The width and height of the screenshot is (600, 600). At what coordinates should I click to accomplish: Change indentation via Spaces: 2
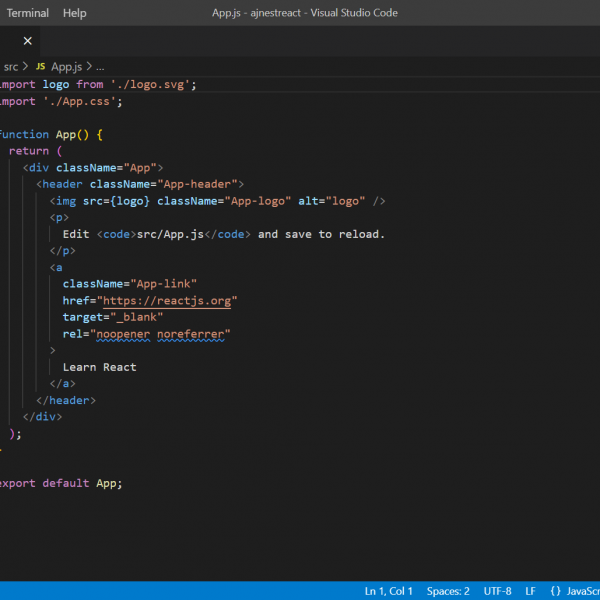click(448, 591)
